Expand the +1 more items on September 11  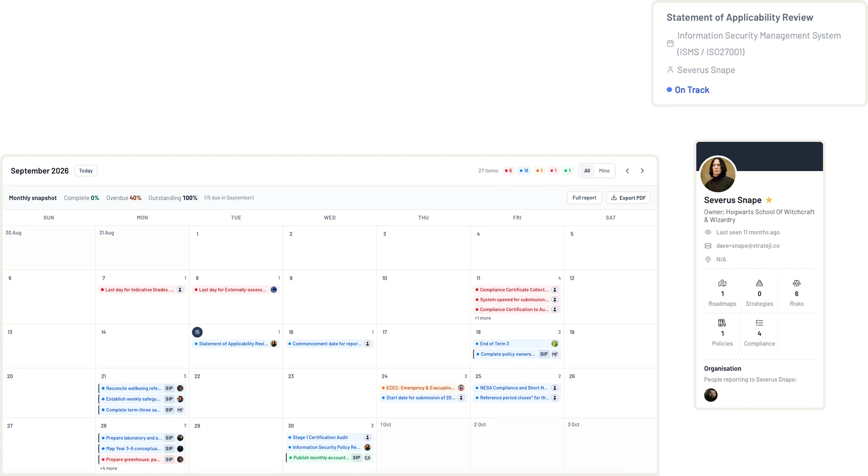(483, 318)
